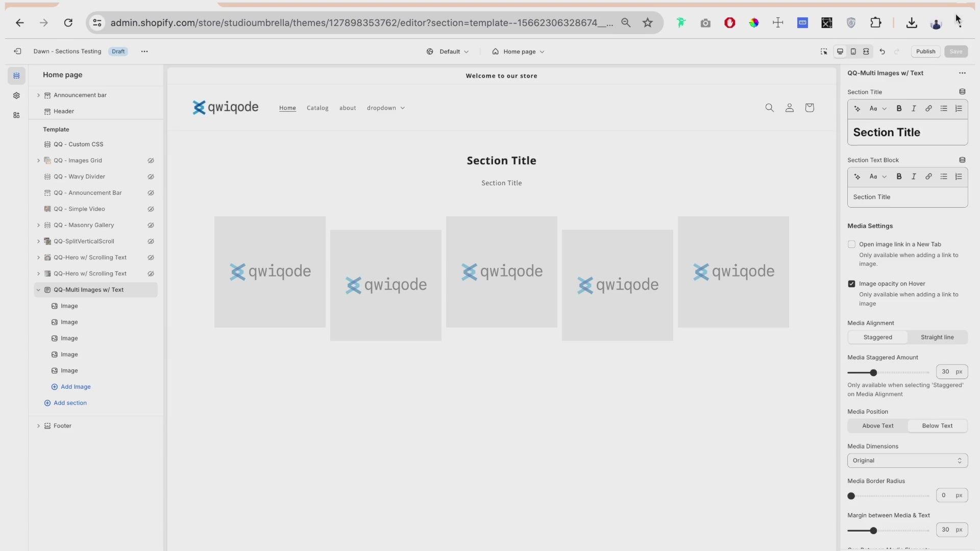Viewport: 980px width, 551px height.
Task: Select Straight line media alignment
Action: click(937, 337)
